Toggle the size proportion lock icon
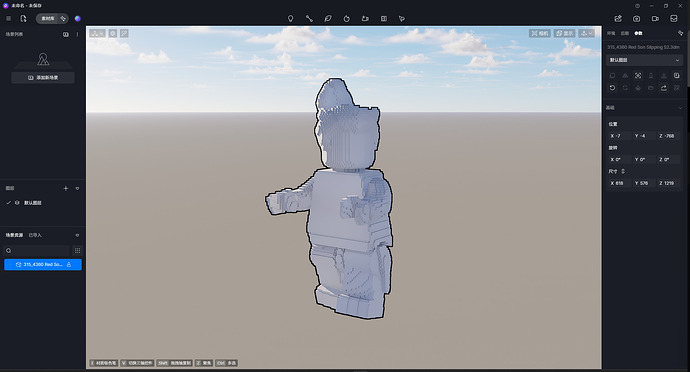Image resolution: width=690 pixels, height=372 pixels. tap(623, 171)
